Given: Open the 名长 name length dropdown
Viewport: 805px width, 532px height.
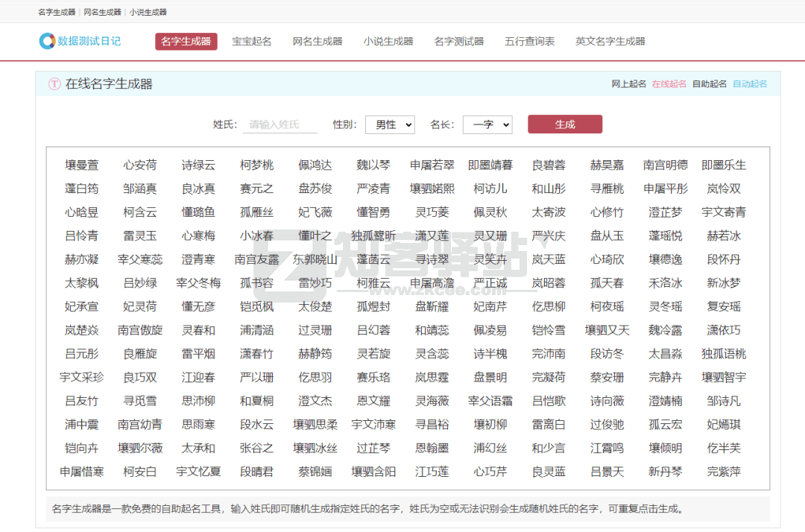Looking at the screenshot, I should point(487,125).
